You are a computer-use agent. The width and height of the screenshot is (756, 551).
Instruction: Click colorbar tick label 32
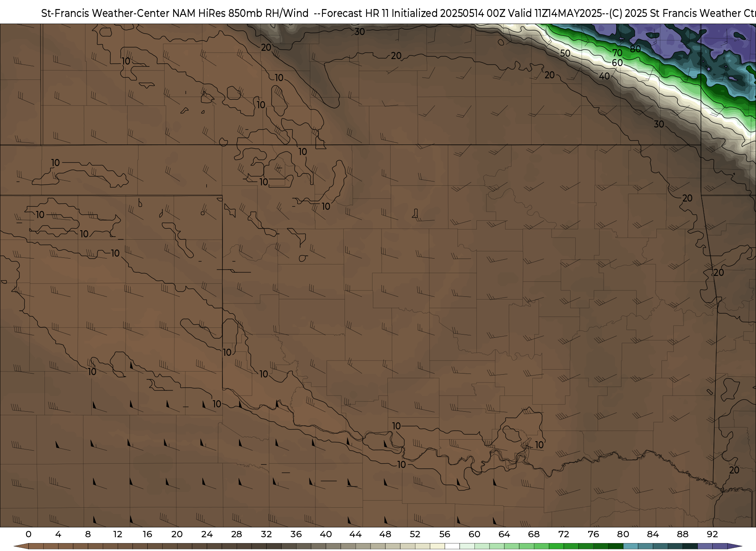[266, 534]
